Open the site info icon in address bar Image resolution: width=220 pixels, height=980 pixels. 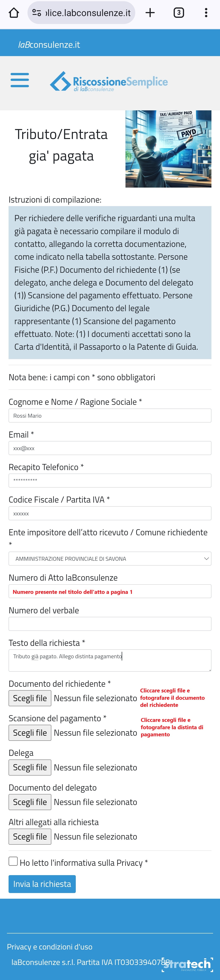tap(37, 13)
